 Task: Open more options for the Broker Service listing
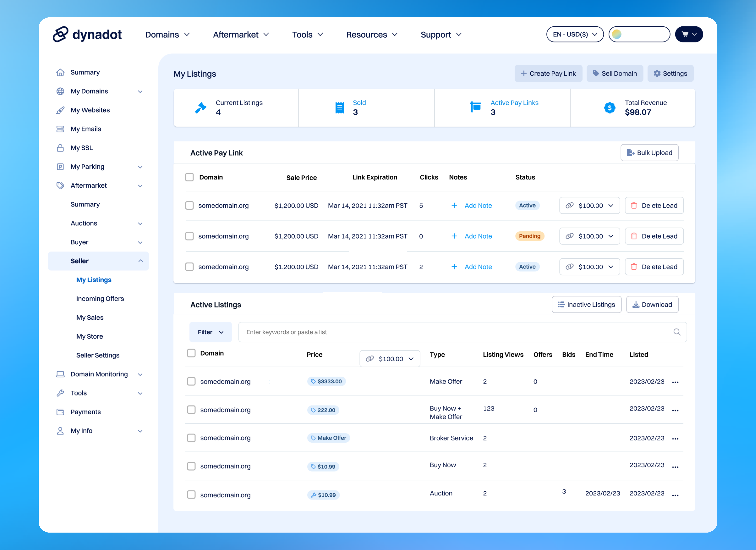click(675, 439)
